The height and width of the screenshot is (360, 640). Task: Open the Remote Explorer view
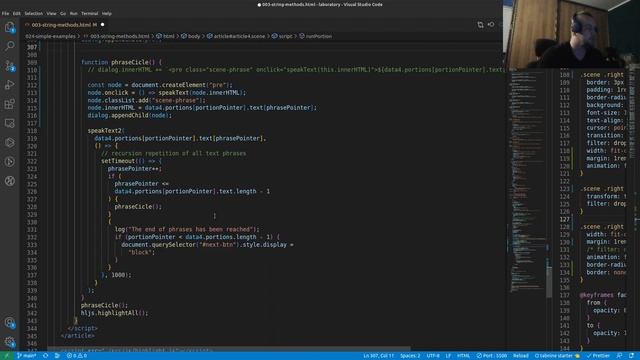[9, 123]
